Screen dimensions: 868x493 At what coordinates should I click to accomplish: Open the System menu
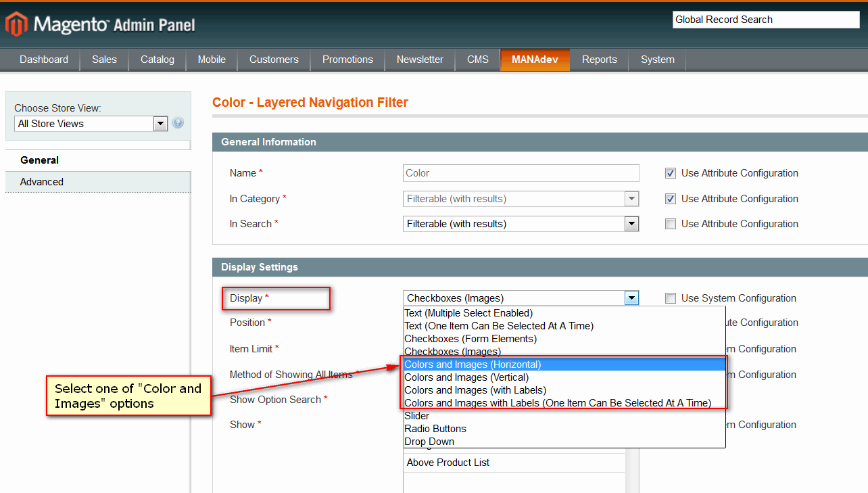658,60
